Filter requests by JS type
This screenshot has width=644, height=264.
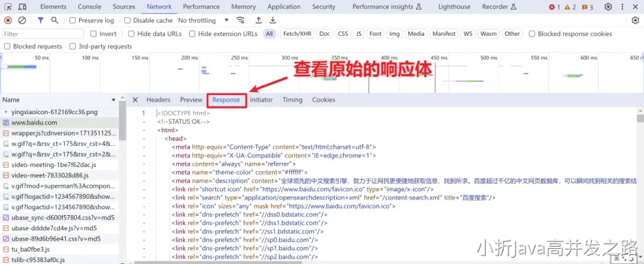click(359, 34)
